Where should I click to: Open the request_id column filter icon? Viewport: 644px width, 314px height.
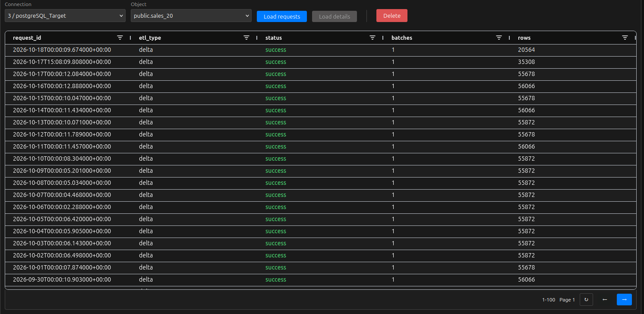[x=120, y=38]
